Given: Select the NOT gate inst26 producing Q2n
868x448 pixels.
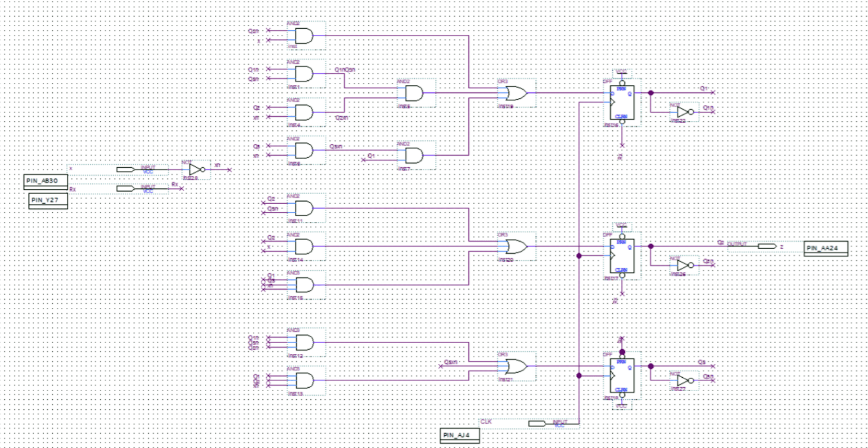Looking at the screenshot, I should (684, 265).
